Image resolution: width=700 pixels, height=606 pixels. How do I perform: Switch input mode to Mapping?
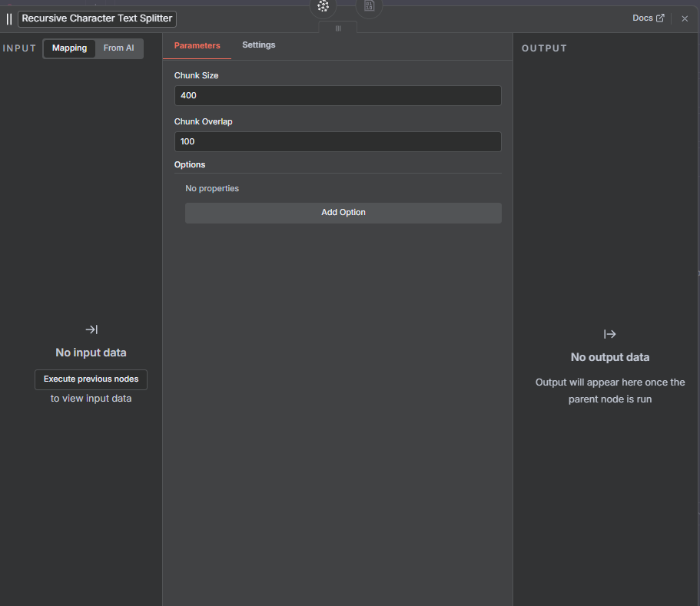click(x=69, y=48)
